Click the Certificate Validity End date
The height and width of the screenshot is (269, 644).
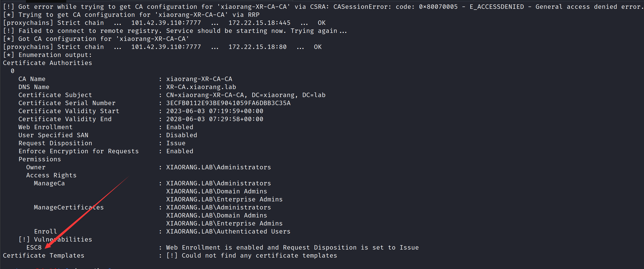click(214, 119)
